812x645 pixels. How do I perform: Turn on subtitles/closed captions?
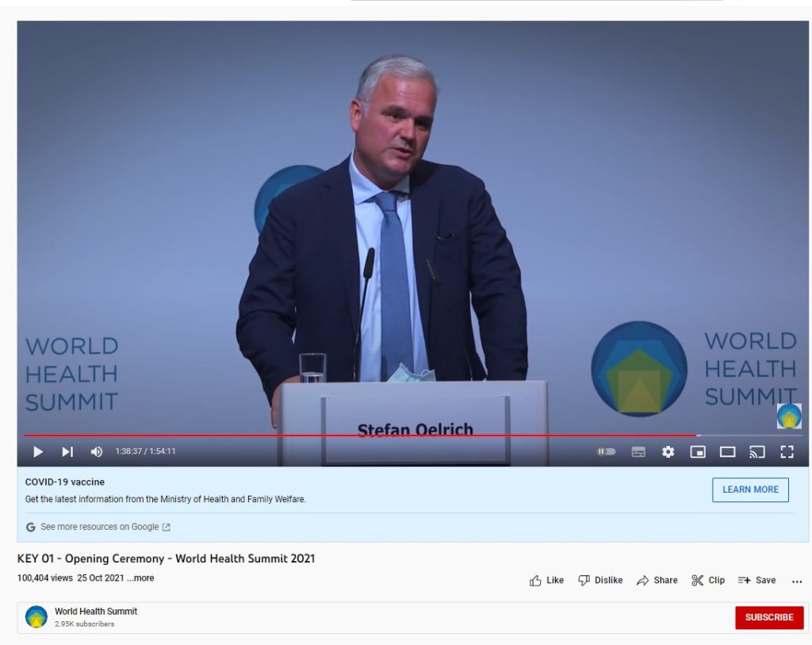pyautogui.click(x=638, y=451)
